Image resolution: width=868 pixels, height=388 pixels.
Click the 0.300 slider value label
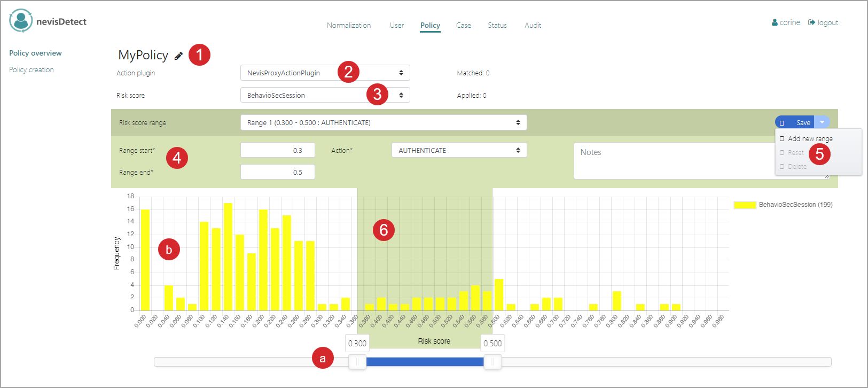pos(357,343)
